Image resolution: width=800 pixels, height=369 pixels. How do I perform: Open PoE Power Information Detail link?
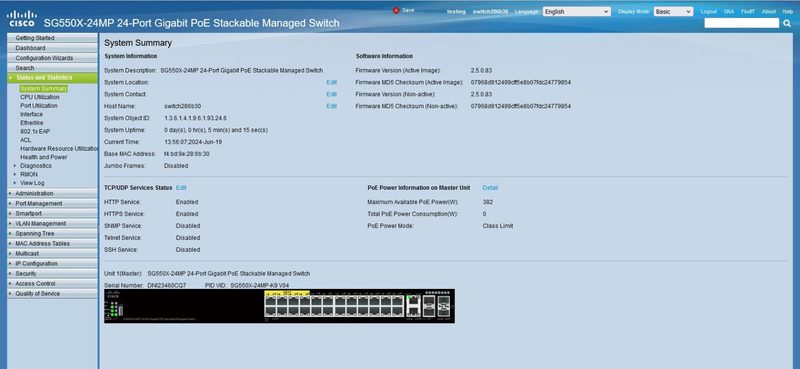pyautogui.click(x=490, y=188)
